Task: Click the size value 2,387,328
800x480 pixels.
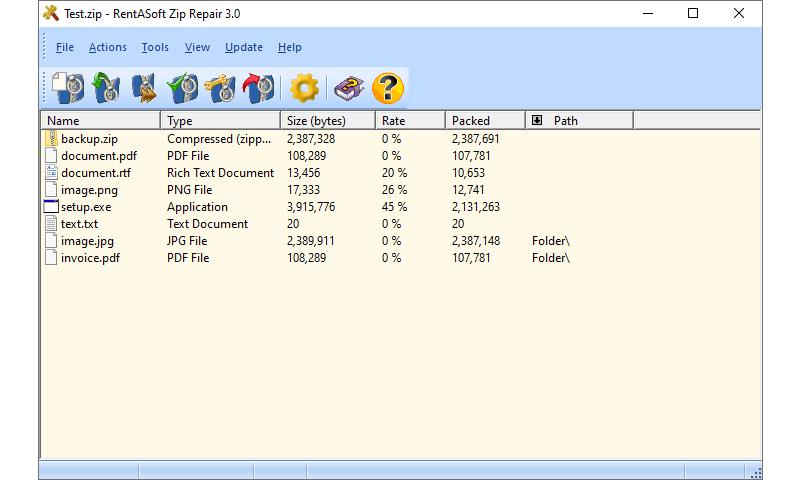Action: point(311,139)
